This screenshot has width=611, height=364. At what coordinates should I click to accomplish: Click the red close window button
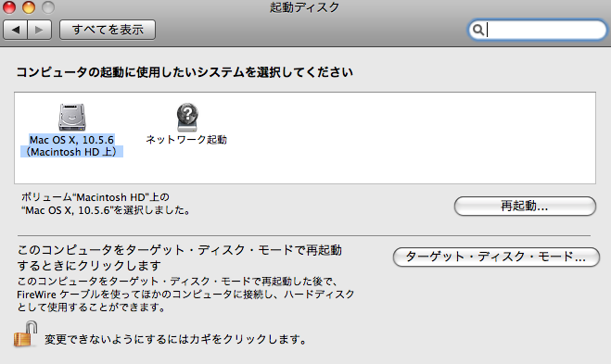tap(9, 7)
